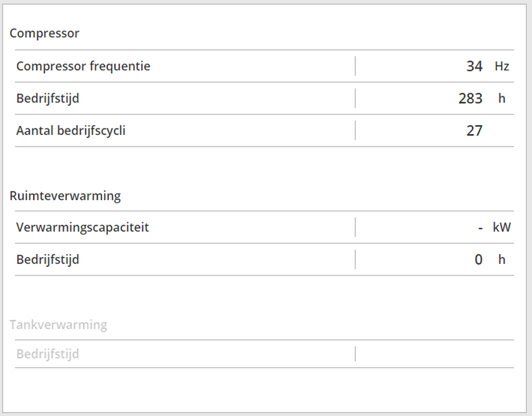The height and width of the screenshot is (416, 532).
Task: Click the 283 operating hours value
Action: click(x=470, y=99)
